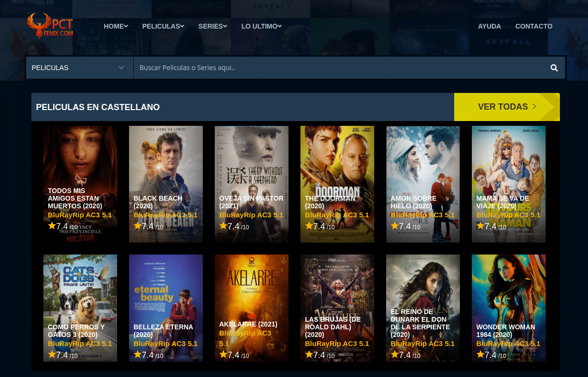The image size is (588, 377).
Task: Click rating star on Belleza Eterna card
Action: pyautogui.click(x=138, y=355)
